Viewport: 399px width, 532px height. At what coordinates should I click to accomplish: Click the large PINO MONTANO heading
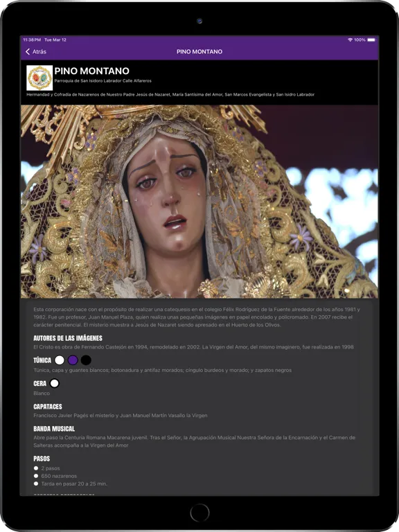tap(91, 71)
